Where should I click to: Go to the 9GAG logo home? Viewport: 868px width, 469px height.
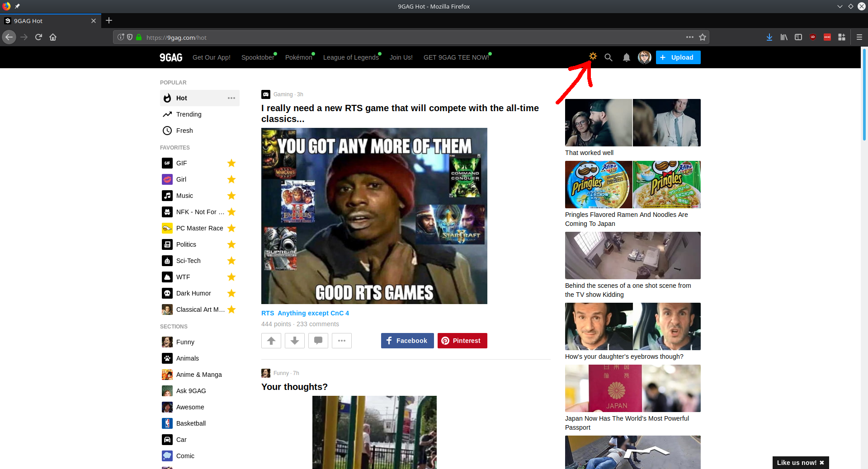[171, 57]
